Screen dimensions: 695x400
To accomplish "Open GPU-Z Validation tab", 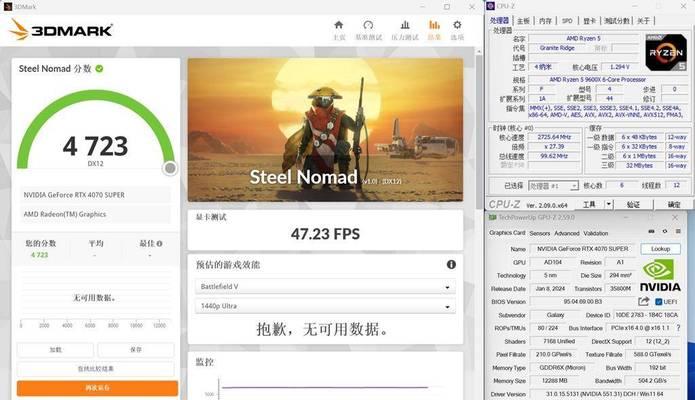I will click(x=596, y=233).
